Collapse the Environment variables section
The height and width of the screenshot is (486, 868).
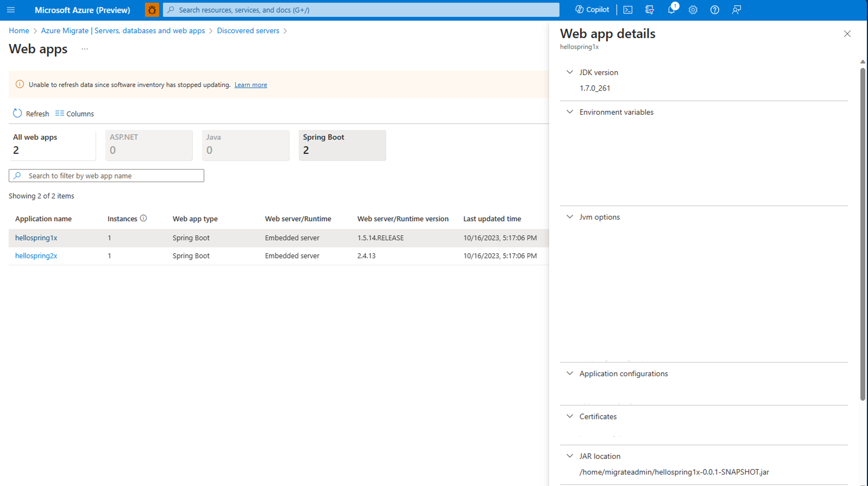[570, 112]
